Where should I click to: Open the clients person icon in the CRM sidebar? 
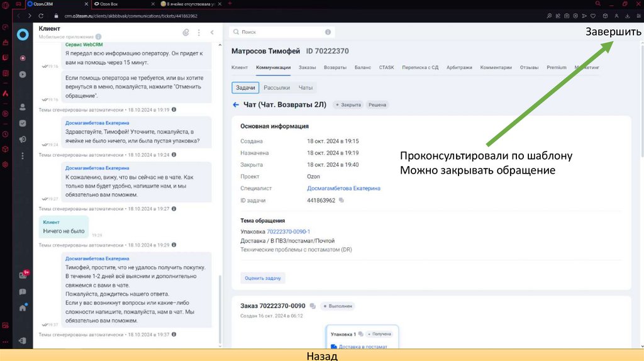point(23,107)
